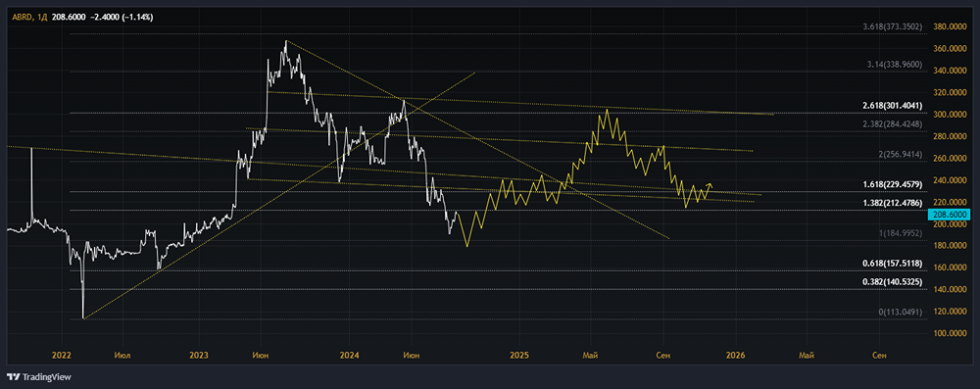Click the highlighted 208.6000 current price tag
This screenshot has width=980, height=389.
[x=949, y=215]
